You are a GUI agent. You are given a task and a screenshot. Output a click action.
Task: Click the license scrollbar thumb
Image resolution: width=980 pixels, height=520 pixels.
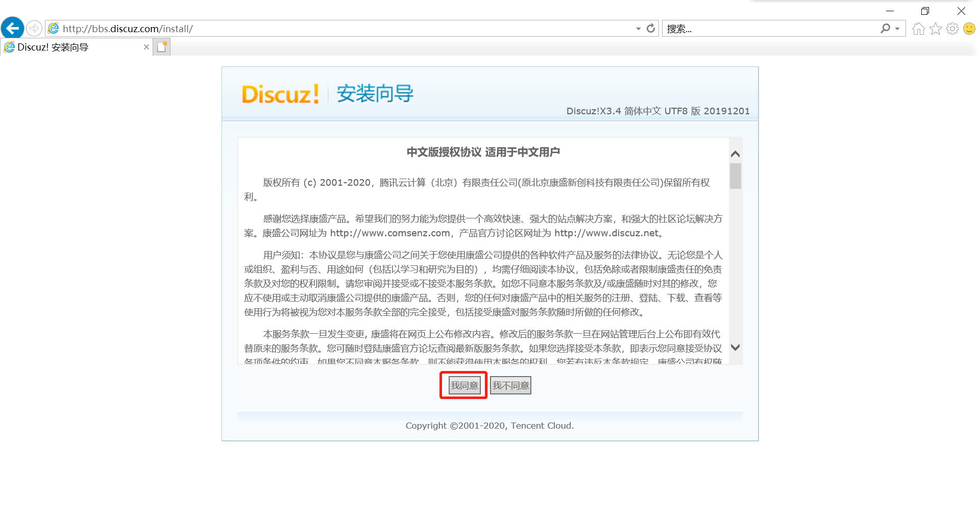point(736,176)
